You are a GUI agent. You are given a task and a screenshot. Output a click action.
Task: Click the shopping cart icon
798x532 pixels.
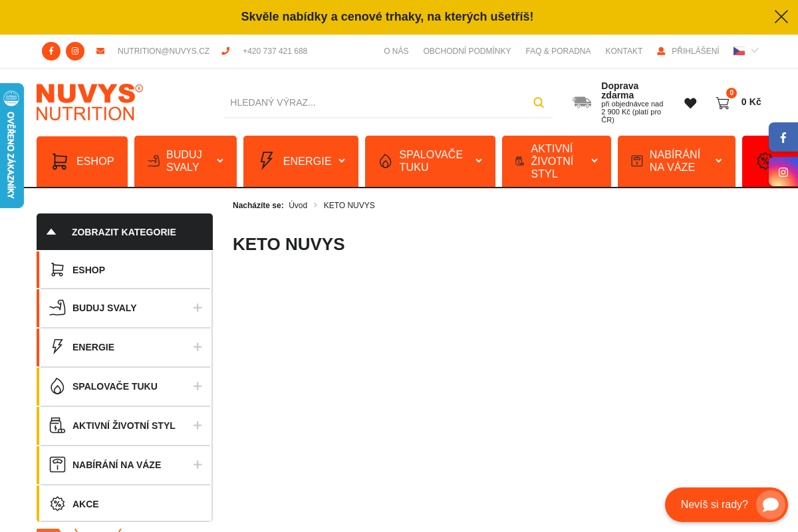722,102
